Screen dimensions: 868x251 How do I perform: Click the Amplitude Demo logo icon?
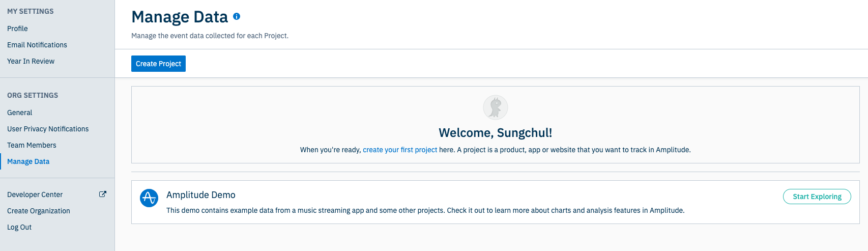[149, 198]
